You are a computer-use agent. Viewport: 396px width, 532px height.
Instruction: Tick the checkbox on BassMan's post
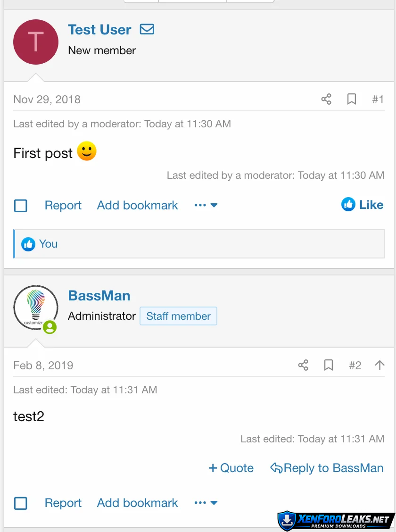pos(21,503)
